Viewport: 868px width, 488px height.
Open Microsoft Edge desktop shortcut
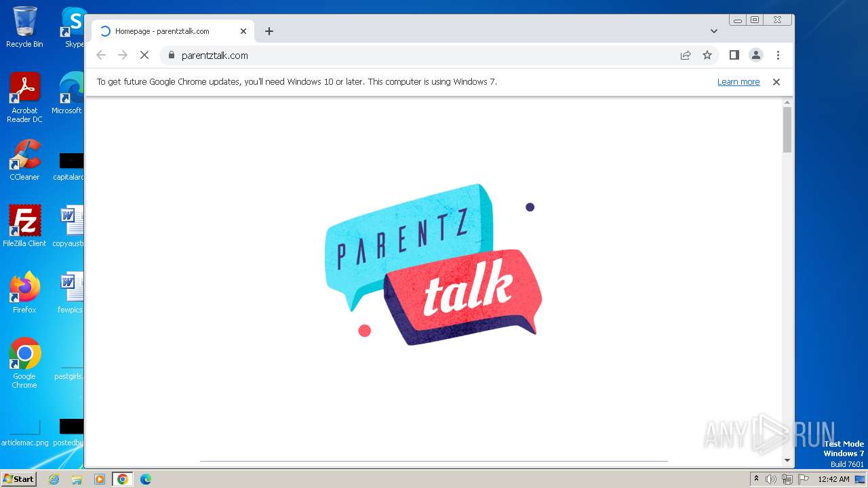[68, 93]
